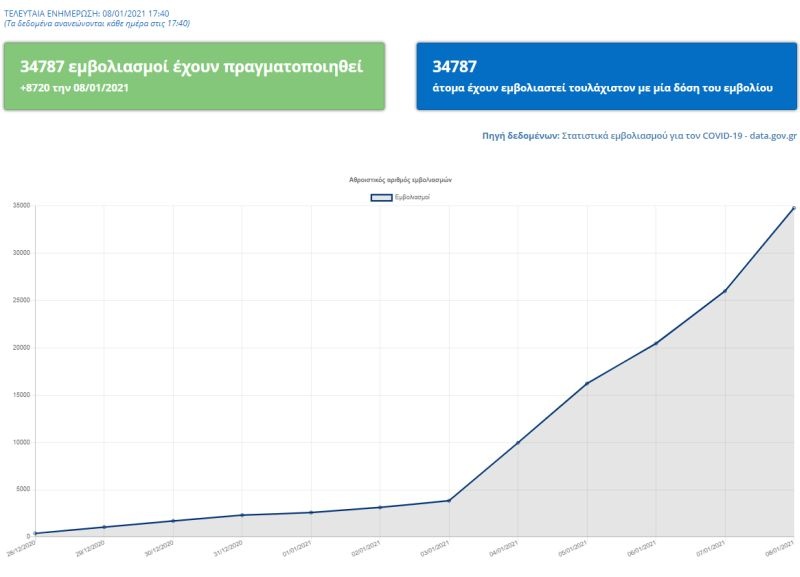Select the data point for 02/01/2021

[380, 507]
